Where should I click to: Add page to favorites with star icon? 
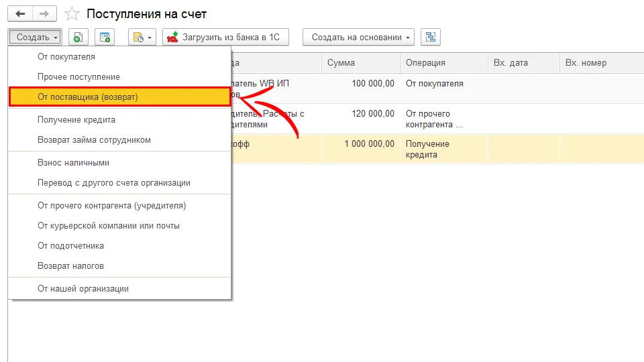[x=72, y=14]
